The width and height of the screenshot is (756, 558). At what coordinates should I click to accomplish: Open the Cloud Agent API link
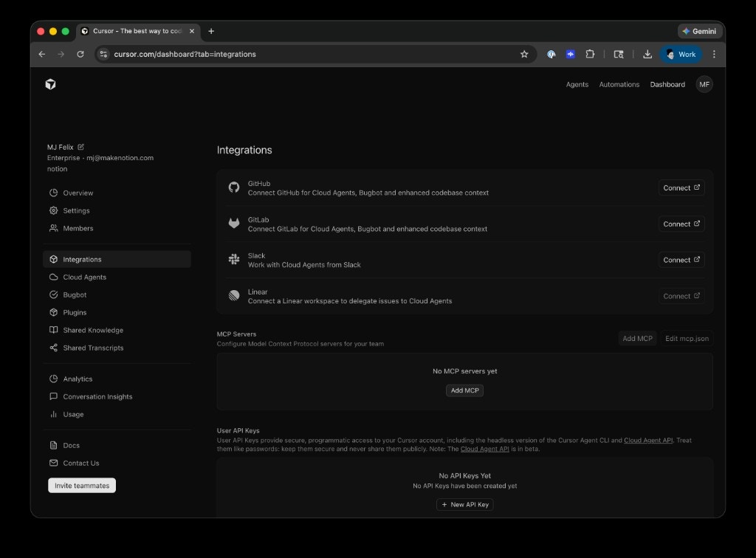click(648, 440)
